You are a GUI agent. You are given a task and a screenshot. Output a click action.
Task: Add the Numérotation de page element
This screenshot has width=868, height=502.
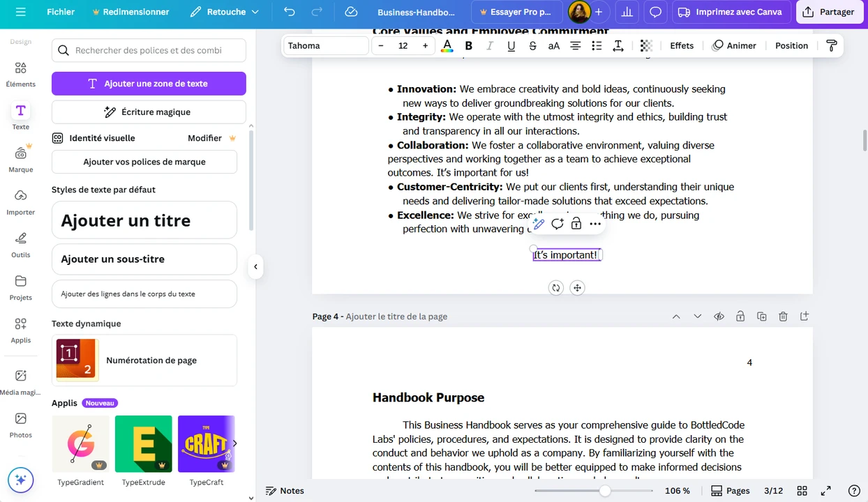pos(144,360)
